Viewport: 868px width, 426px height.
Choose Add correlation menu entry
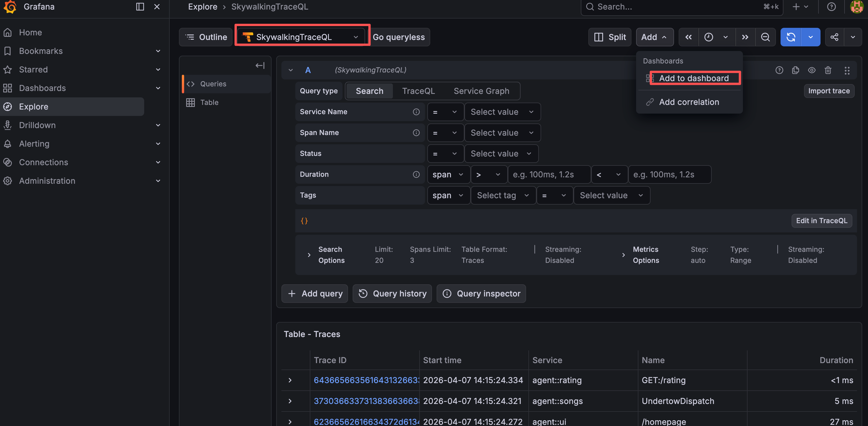coord(689,102)
